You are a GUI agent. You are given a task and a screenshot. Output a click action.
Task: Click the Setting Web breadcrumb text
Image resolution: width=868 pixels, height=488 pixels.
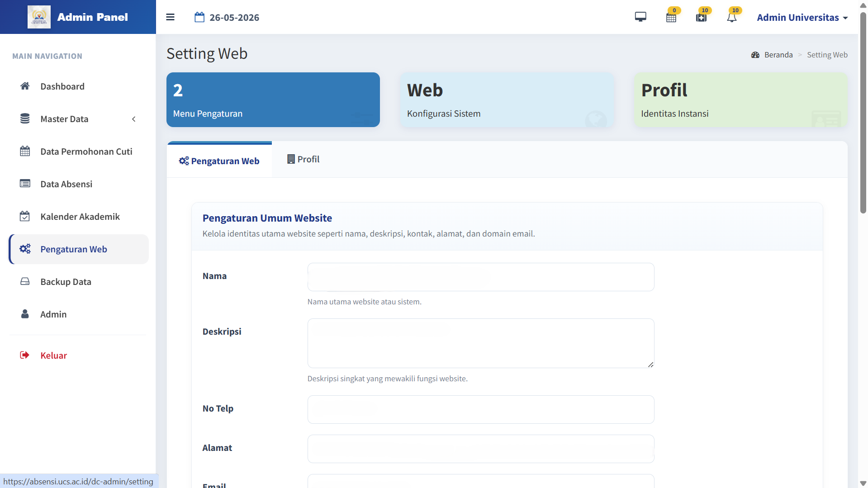click(x=827, y=55)
